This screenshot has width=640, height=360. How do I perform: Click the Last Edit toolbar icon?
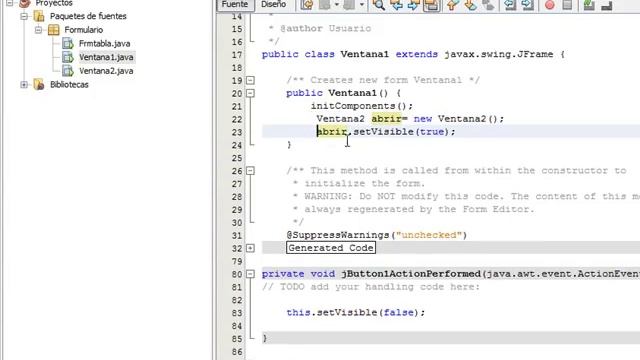[307, 5]
